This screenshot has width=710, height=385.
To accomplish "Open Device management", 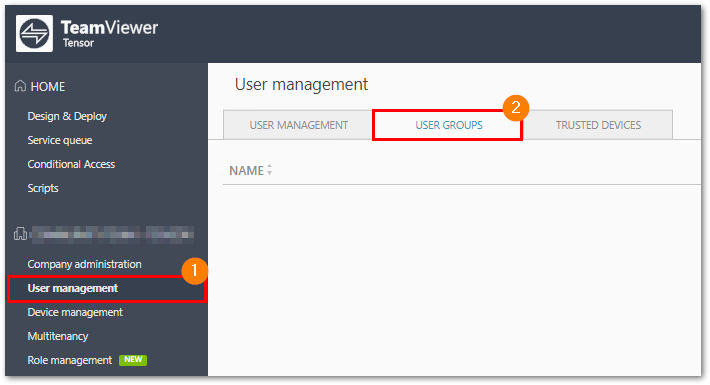I will coord(75,312).
